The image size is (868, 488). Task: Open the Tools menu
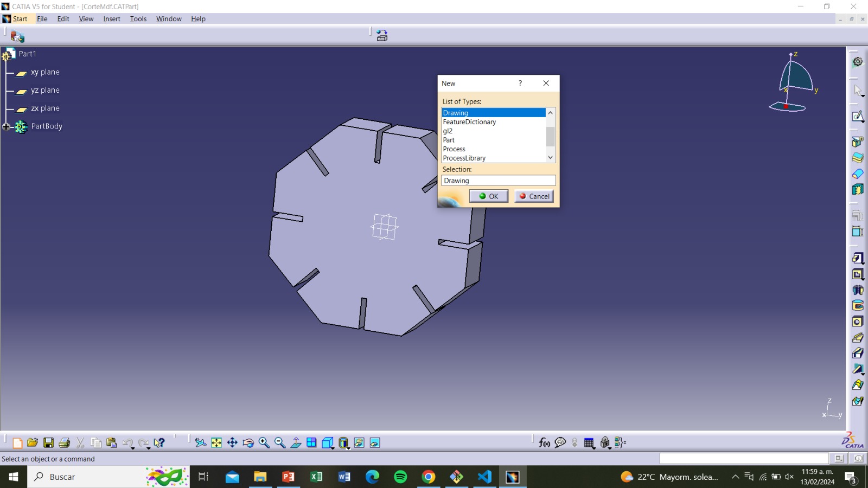[x=138, y=19]
